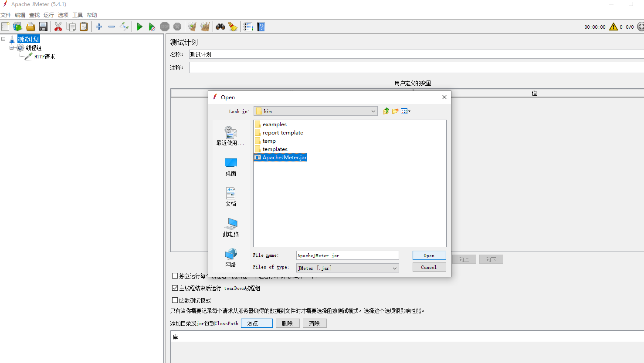Click the Copy toolbar icon
Viewport: 644px width, 363px height.
tap(71, 27)
